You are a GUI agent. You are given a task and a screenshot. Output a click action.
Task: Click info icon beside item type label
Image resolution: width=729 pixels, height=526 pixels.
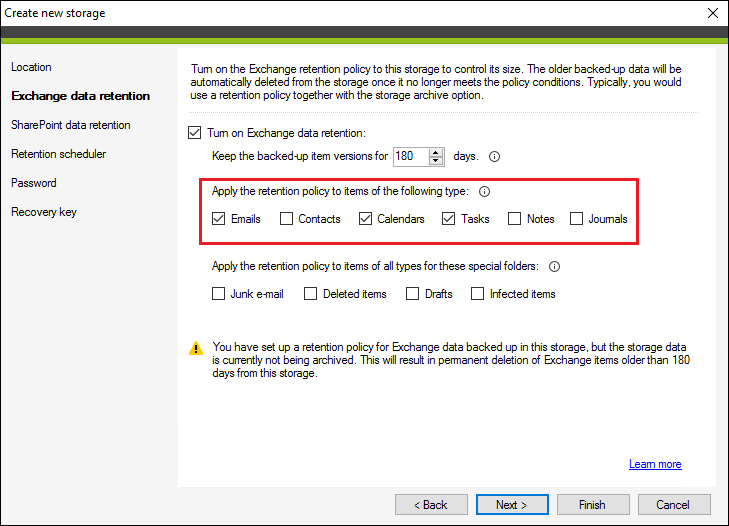coord(484,192)
